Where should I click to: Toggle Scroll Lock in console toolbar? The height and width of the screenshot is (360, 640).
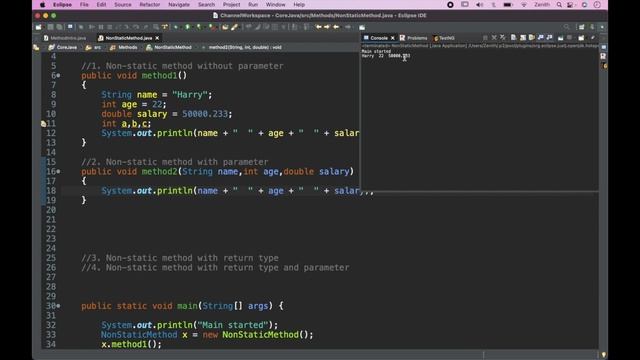(x=523, y=38)
